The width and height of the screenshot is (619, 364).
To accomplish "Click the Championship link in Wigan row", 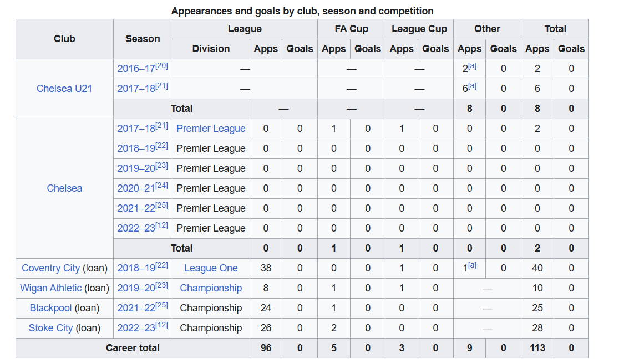I will (211, 288).
